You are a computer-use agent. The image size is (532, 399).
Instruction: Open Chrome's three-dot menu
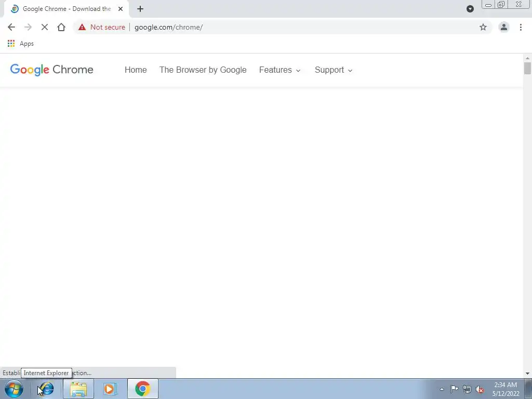pyautogui.click(x=521, y=27)
